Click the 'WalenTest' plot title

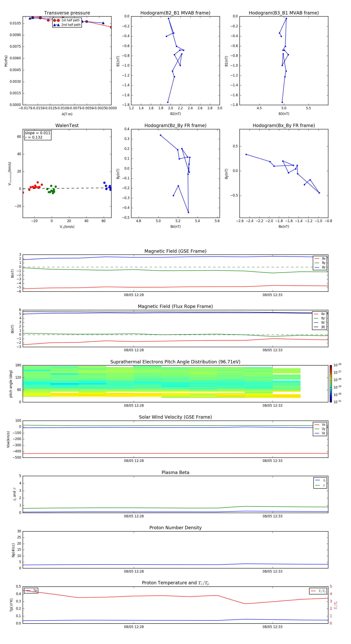click(67, 125)
